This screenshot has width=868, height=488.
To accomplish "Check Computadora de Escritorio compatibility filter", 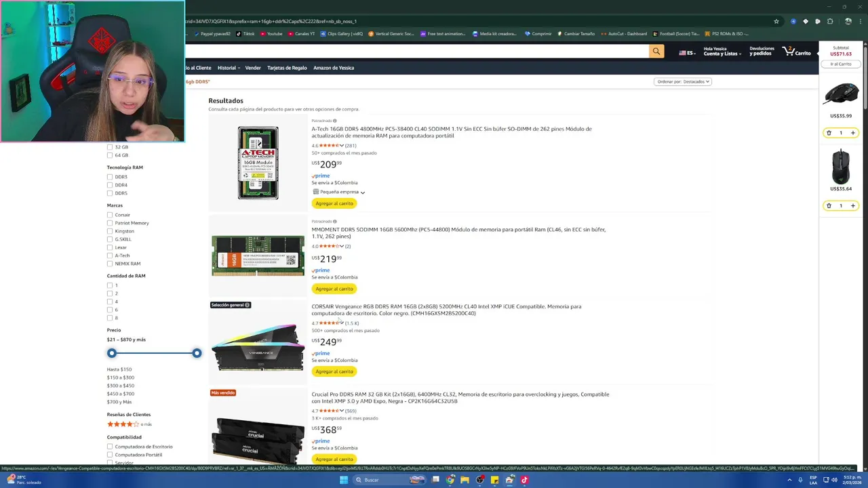I will coord(110,447).
